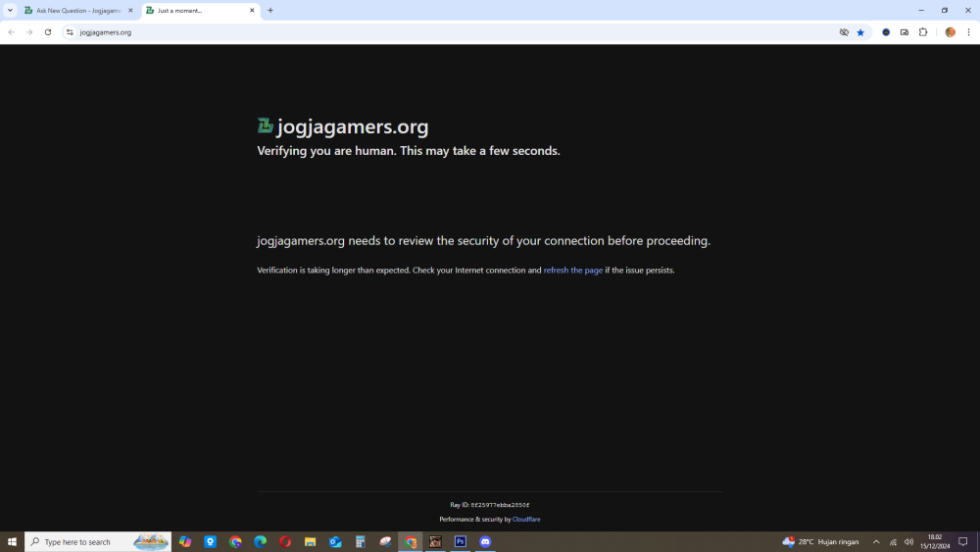Switch to active Chrome window in taskbar
This screenshot has width=980, height=552.
pos(411,542)
